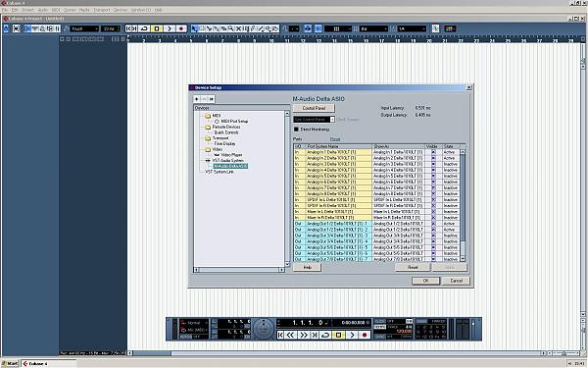Click Play in the transport panel
The image size is (588, 368).
(x=352, y=335)
